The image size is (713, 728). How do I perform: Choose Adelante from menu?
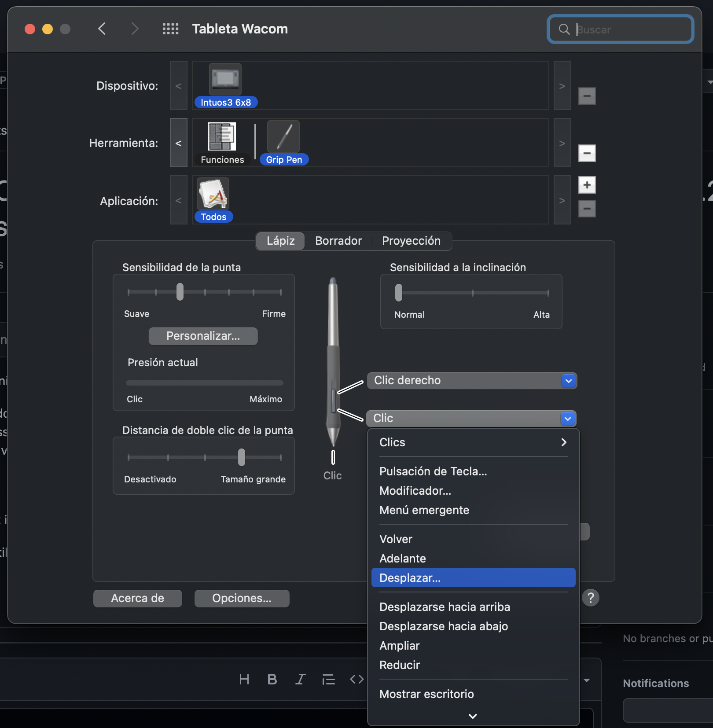(x=473, y=559)
